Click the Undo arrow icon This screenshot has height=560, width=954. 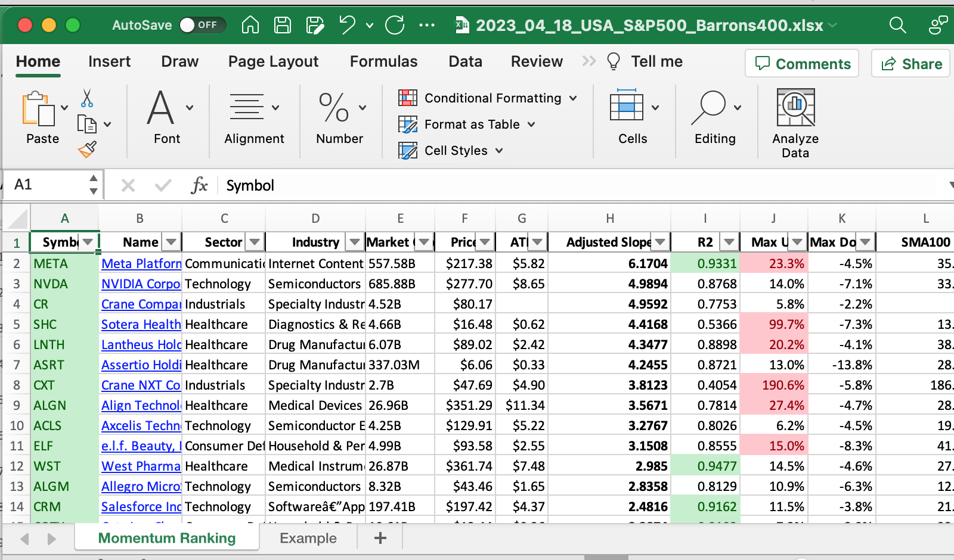click(347, 25)
